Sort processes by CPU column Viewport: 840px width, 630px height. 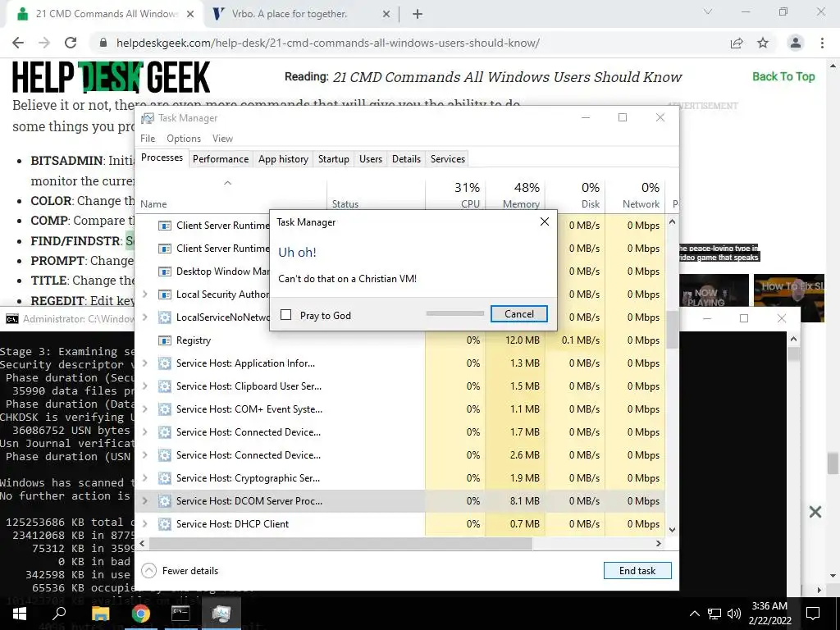click(455, 195)
